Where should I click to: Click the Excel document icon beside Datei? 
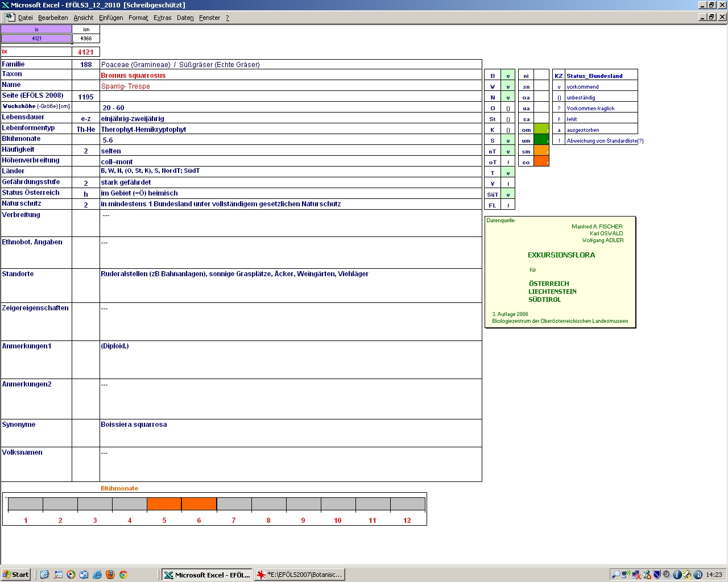click(10, 17)
